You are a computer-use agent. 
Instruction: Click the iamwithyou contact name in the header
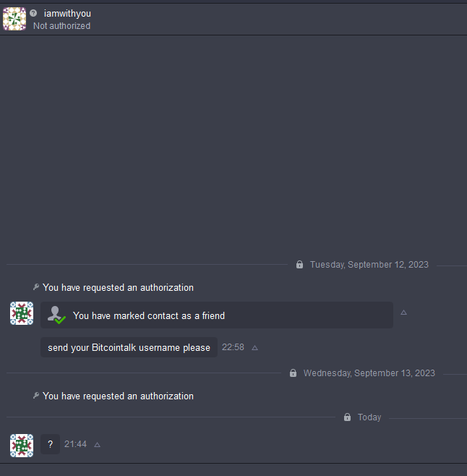(67, 13)
